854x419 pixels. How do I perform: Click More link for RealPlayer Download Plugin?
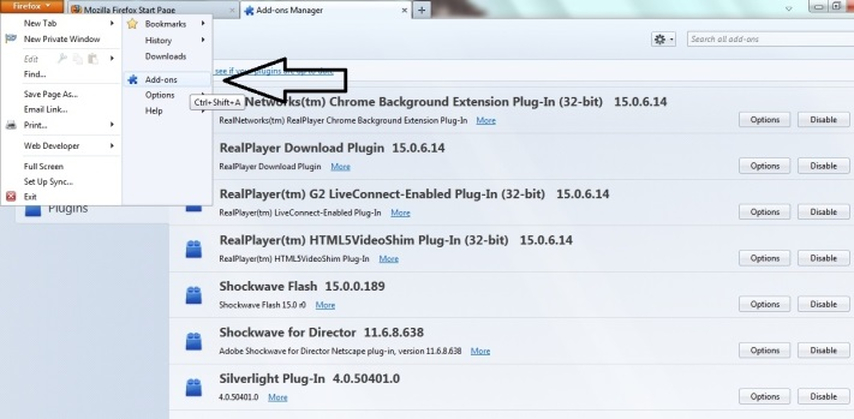(x=340, y=166)
